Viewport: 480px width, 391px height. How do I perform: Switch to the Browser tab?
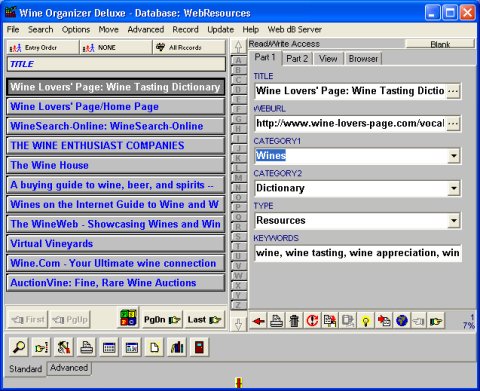[363, 59]
